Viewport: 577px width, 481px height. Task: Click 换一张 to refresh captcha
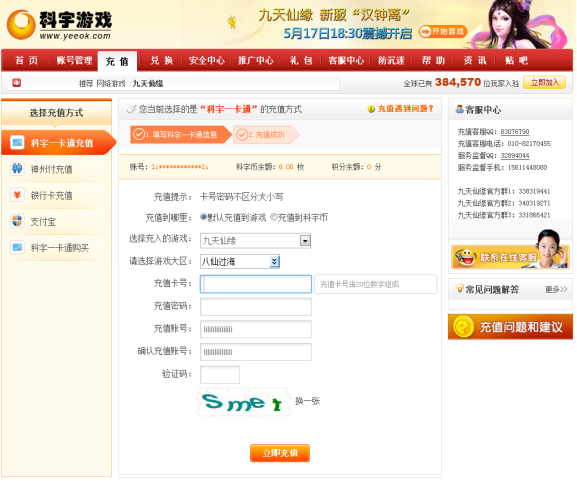[x=308, y=401]
